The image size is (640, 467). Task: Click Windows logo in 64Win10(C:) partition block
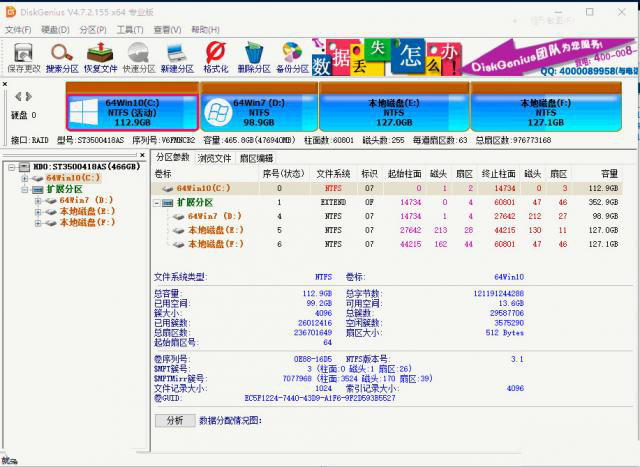tap(83, 111)
